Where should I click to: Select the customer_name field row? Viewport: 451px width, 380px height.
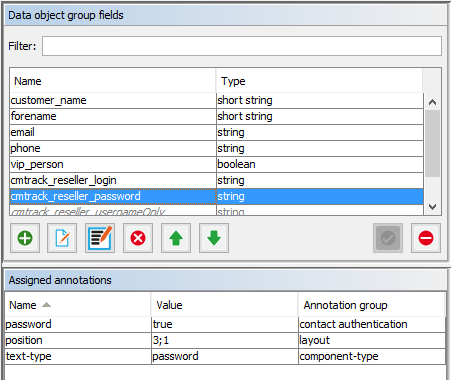tap(217, 100)
